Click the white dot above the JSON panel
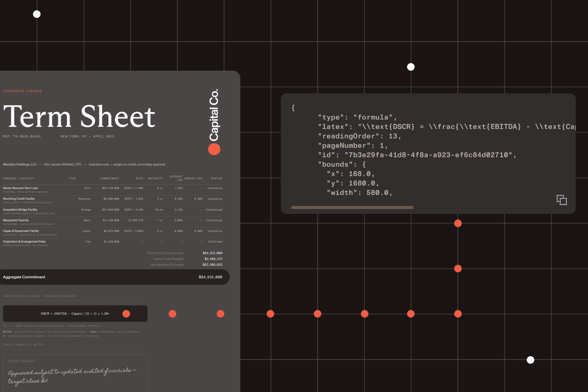Image resolution: width=588 pixels, height=392 pixels. pyautogui.click(x=410, y=66)
